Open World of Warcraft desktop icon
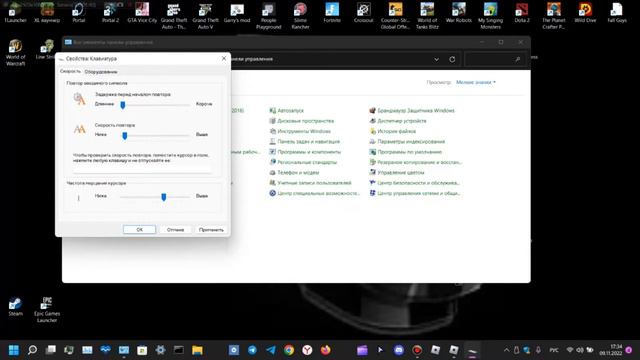The image size is (640, 360). click(x=16, y=52)
